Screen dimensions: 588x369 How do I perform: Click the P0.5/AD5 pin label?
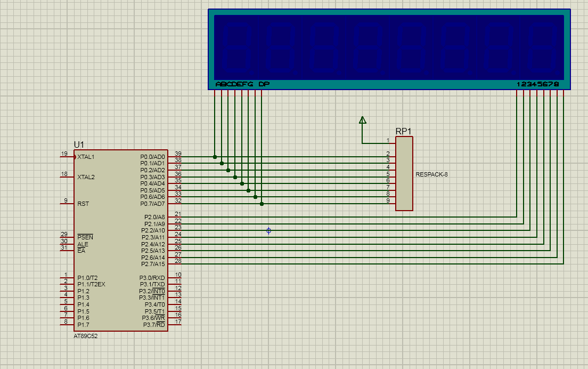click(x=152, y=190)
